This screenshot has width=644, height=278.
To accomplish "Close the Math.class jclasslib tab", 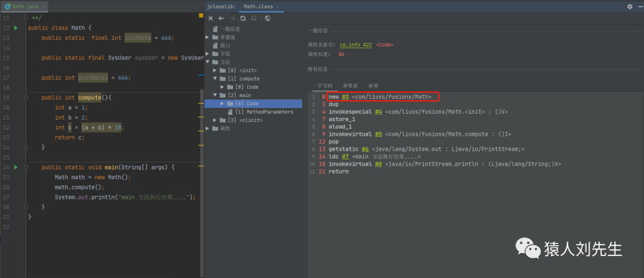I will [277, 7].
